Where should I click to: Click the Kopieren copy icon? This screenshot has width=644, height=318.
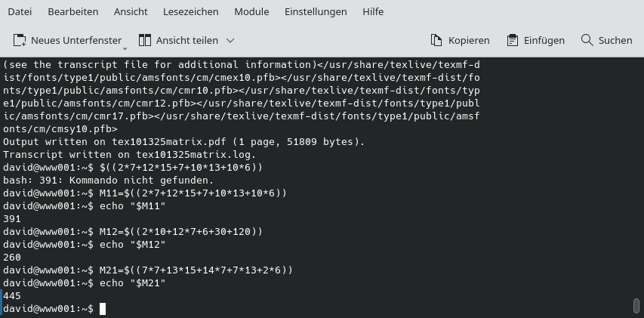436,40
